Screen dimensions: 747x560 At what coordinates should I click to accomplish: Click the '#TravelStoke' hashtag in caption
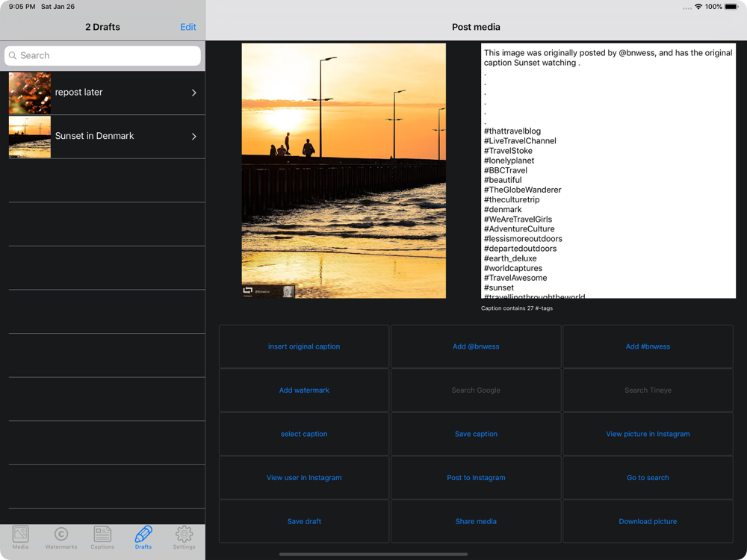coord(508,151)
